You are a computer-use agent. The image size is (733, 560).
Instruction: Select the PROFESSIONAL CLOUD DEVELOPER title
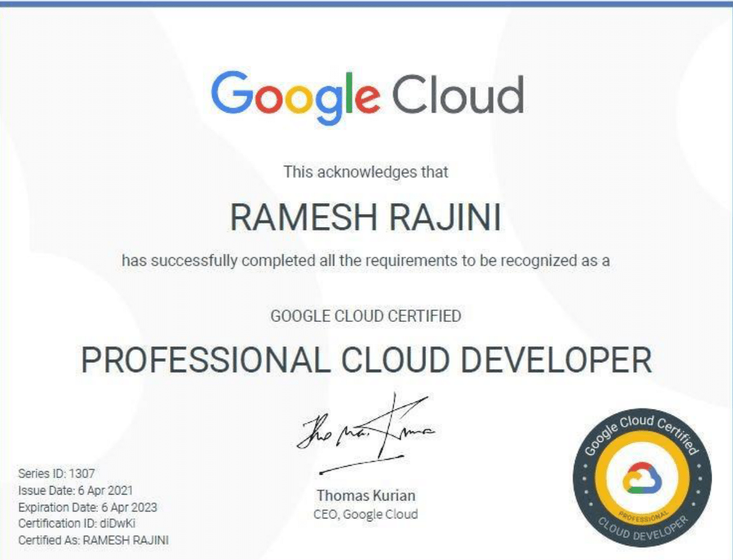click(366, 360)
